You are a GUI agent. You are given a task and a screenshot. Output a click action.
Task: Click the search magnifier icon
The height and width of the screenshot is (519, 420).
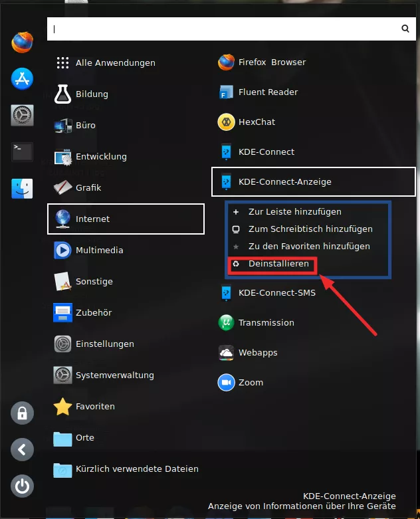click(405, 29)
